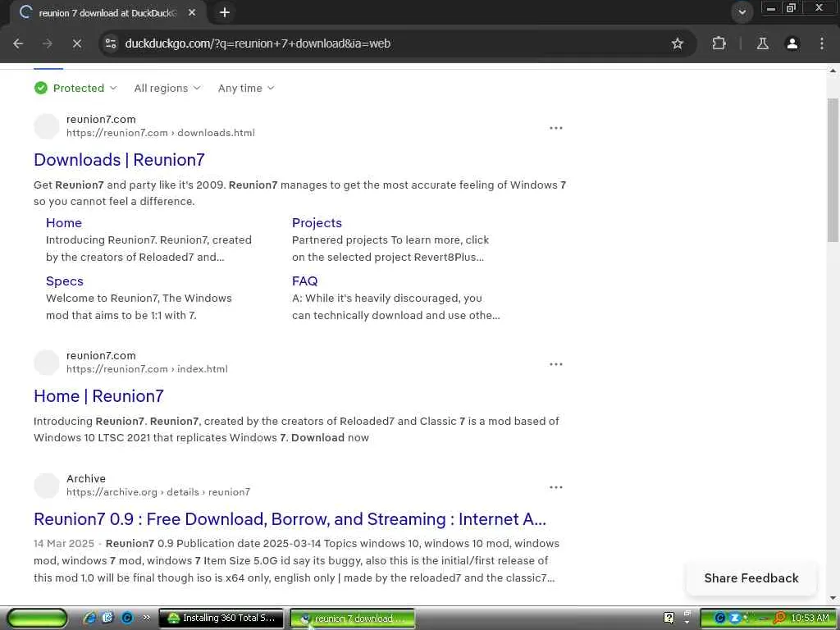The height and width of the screenshot is (630, 840).
Task: Bookmark this page with the star
Action: coord(677,43)
